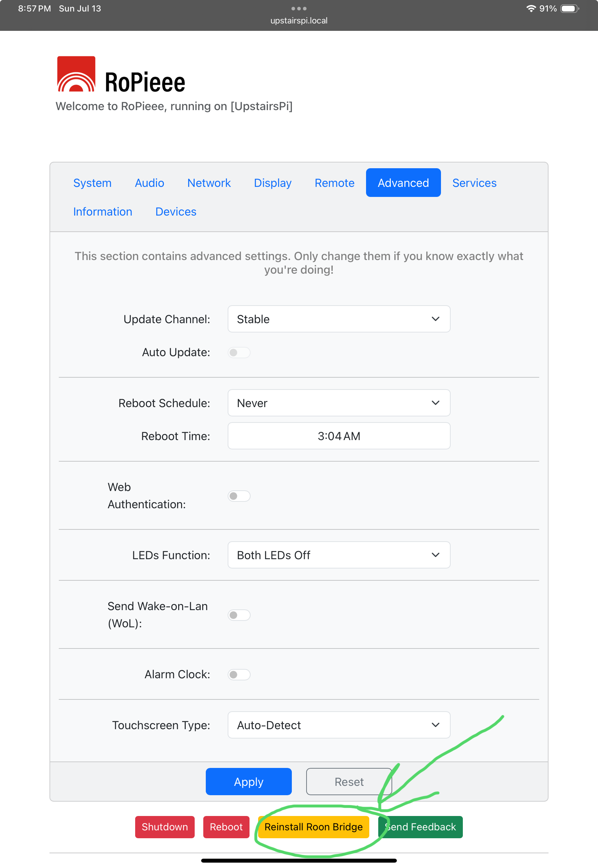Image resolution: width=598 pixels, height=868 pixels.
Task: Click the Shutdown button
Action: (165, 827)
